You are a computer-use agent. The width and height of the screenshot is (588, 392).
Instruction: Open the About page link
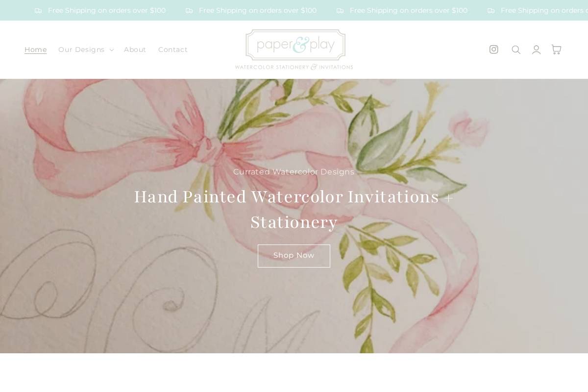tap(135, 49)
